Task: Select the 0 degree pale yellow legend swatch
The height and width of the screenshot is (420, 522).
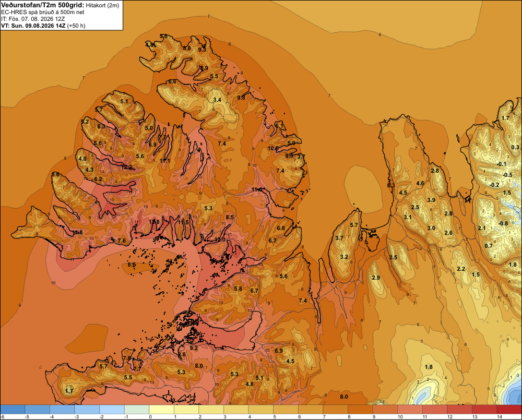Action: 162,410
